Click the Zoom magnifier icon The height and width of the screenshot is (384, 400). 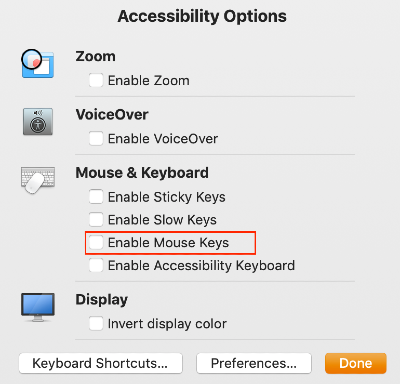click(37, 63)
